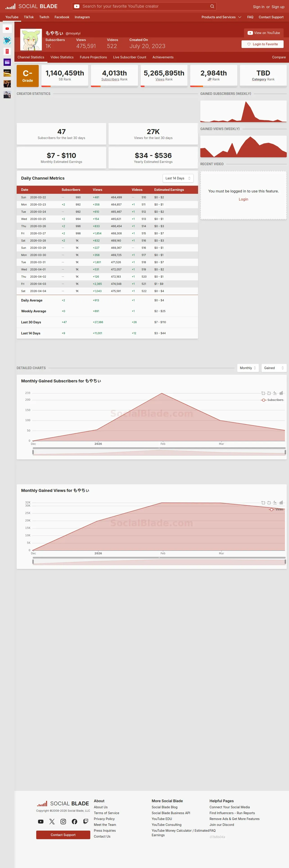Click zoom reset icon on Gained Views chart

(x=269, y=503)
